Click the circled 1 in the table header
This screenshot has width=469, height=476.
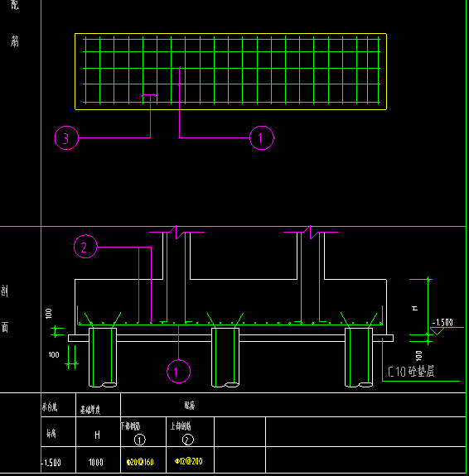click(140, 440)
